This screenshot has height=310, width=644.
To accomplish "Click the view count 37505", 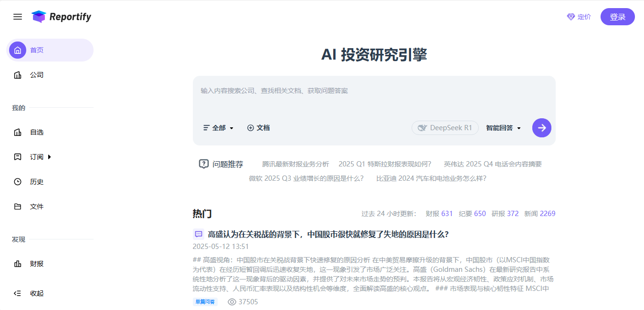I will pos(248,302).
